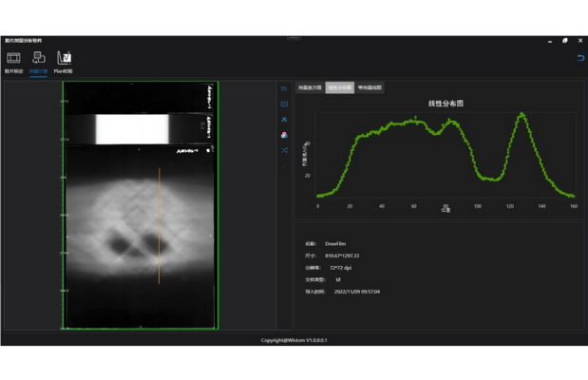Open the 胶片标定 film calibration module
The image size is (588, 380).
[13, 62]
